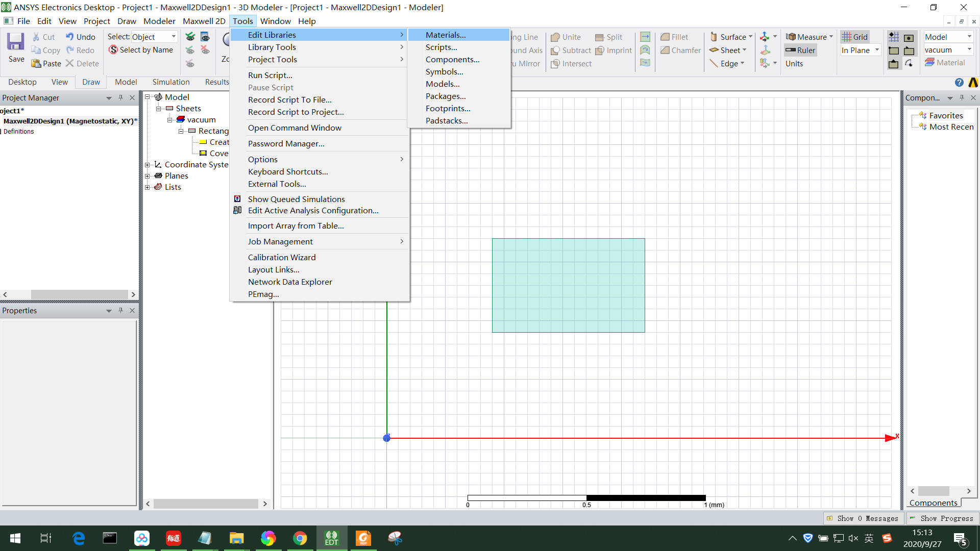Click the Simulation tab
The image size is (980, 551).
tap(170, 82)
